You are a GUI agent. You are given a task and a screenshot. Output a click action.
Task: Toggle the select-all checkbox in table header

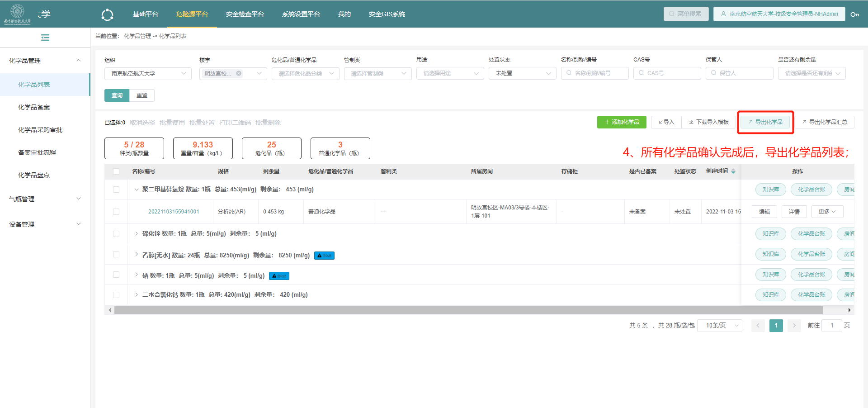pyautogui.click(x=116, y=171)
